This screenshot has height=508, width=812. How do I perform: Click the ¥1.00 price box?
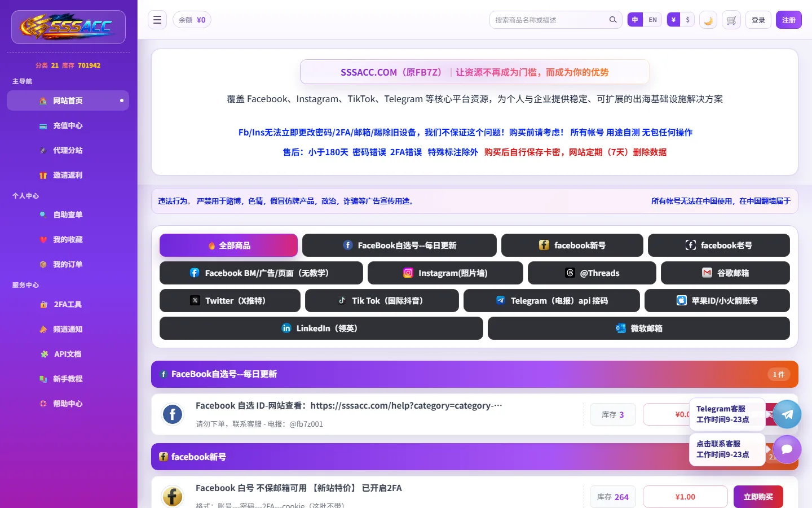point(685,497)
